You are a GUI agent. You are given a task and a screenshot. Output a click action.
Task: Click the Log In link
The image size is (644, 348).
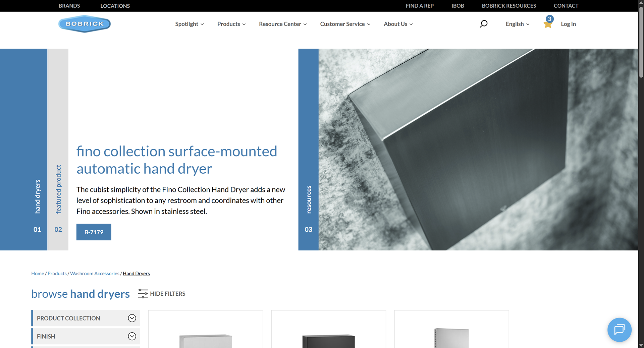click(x=568, y=24)
